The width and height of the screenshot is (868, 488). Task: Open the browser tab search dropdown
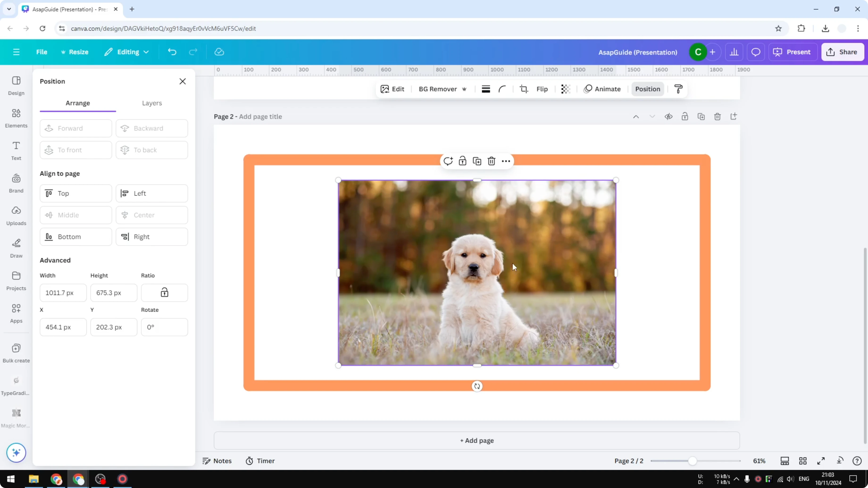click(9, 9)
